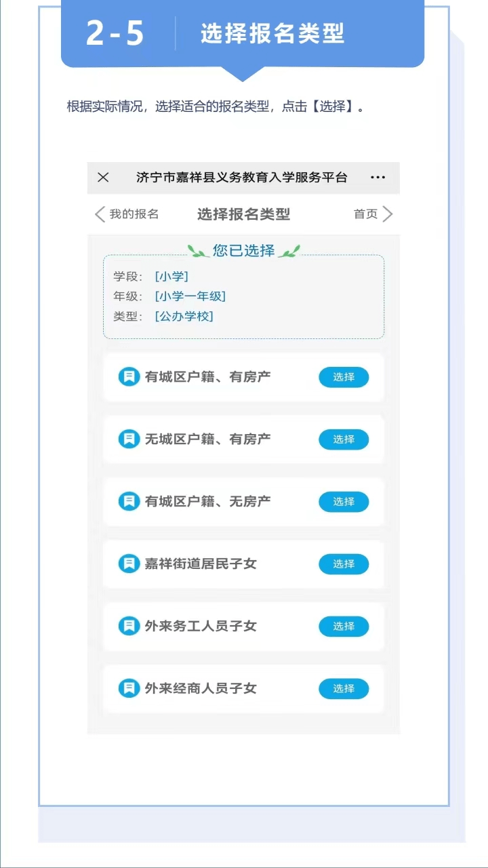
Task: Go back to 我的报名 page
Action: click(127, 214)
